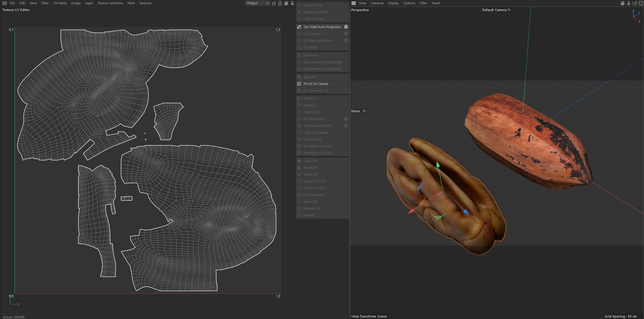Open the UV editor hamburger menu
The width and height of the screenshot is (644, 319).
coord(5,3)
